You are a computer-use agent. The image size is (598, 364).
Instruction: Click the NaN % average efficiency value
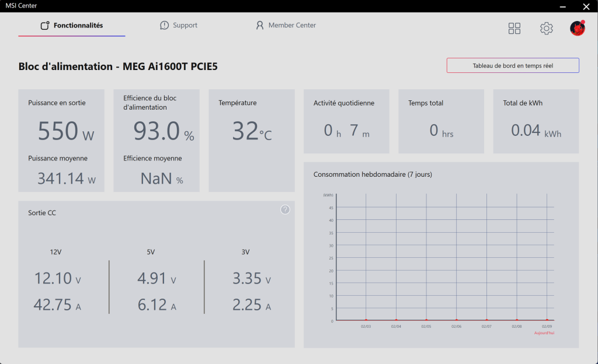coord(162,178)
